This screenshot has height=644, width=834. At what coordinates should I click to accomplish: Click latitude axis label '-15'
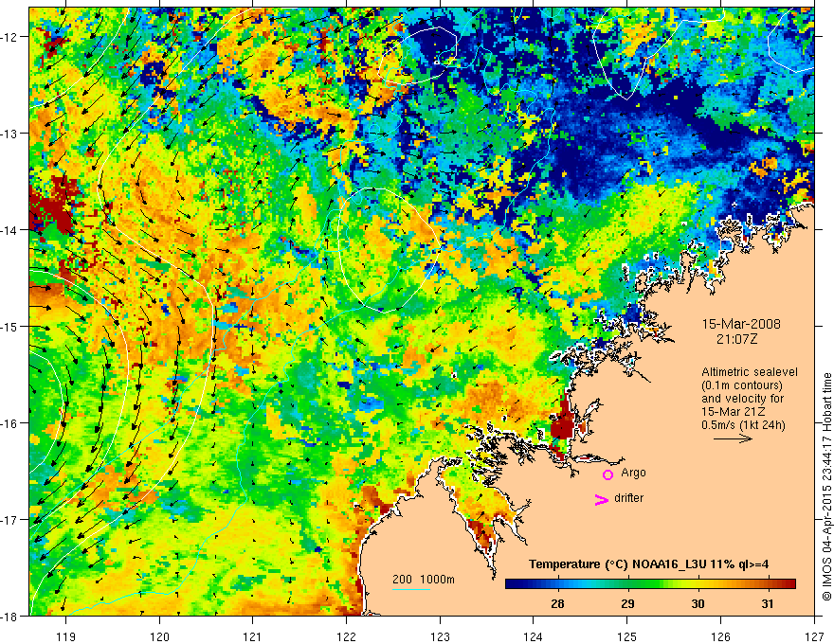pyautogui.click(x=9, y=326)
